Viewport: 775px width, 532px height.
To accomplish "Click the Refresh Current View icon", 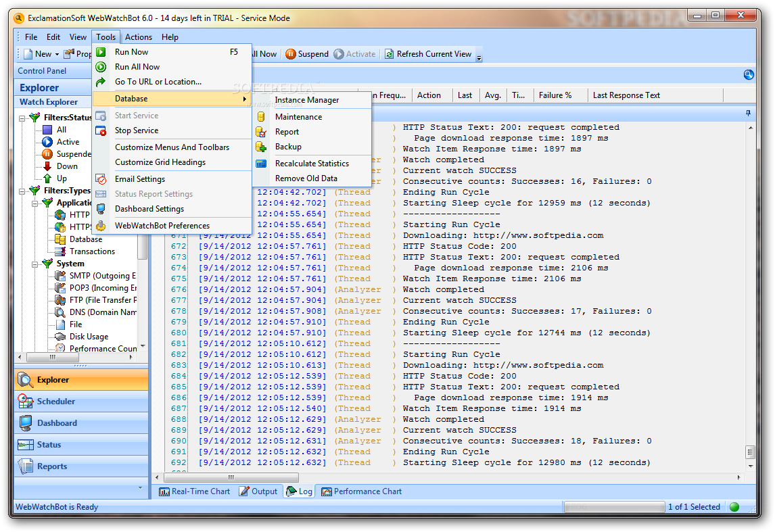I will (x=390, y=54).
